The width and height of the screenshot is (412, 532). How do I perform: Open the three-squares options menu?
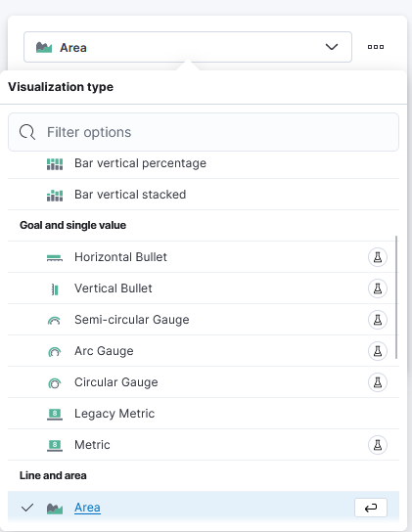(x=376, y=47)
